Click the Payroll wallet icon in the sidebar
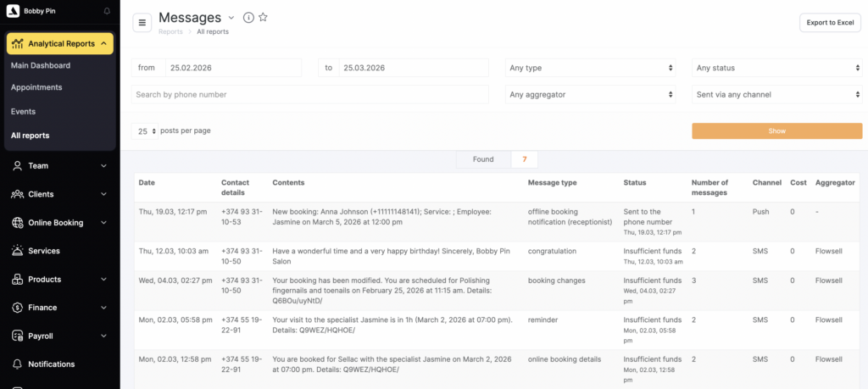The width and height of the screenshot is (868, 389). [x=17, y=336]
